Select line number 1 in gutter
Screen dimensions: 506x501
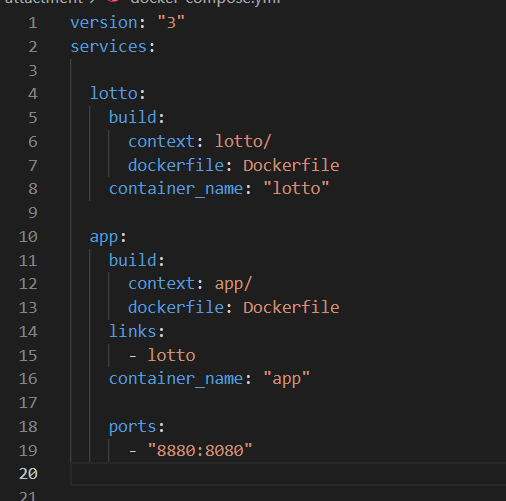pyautogui.click(x=33, y=23)
